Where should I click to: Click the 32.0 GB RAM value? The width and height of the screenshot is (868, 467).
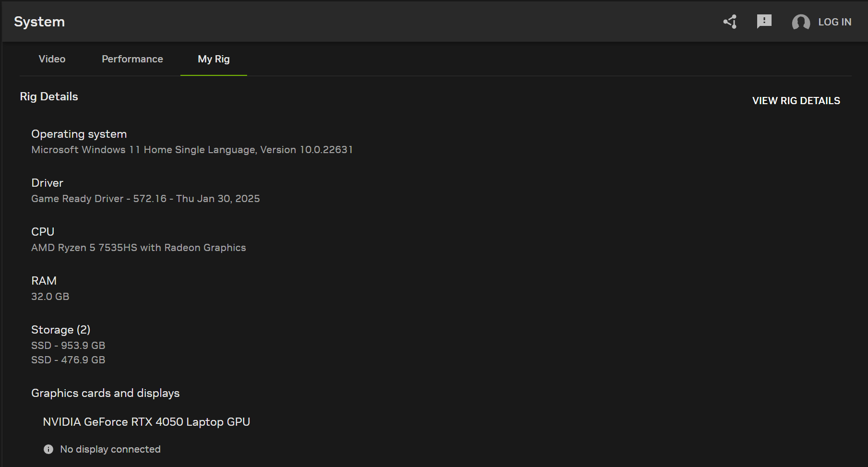click(50, 297)
